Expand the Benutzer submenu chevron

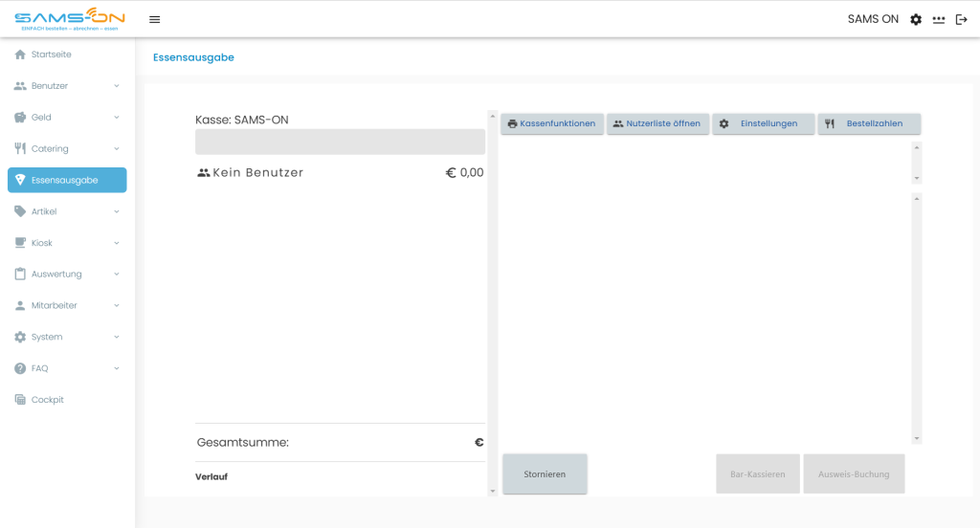click(x=116, y=85)
